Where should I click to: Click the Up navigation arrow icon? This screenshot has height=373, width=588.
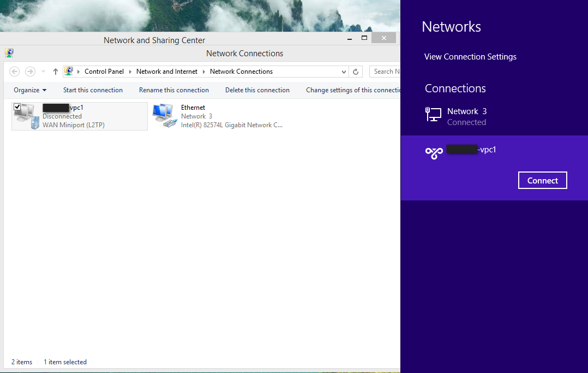click(55, 71)
